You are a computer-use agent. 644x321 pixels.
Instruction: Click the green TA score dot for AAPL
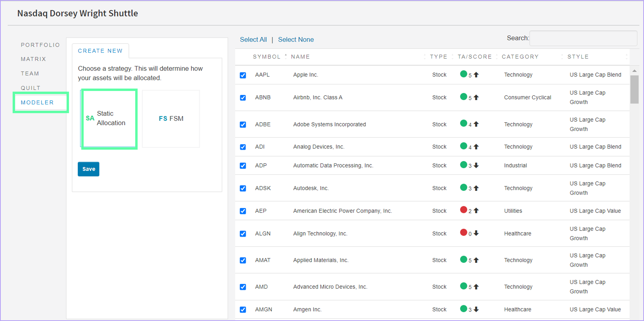pos(464,74)
